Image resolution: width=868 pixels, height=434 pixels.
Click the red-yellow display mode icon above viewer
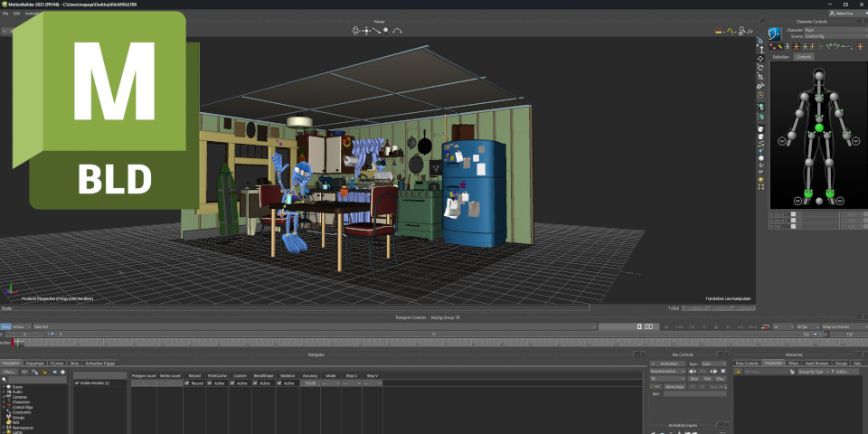tap(719, 31)
